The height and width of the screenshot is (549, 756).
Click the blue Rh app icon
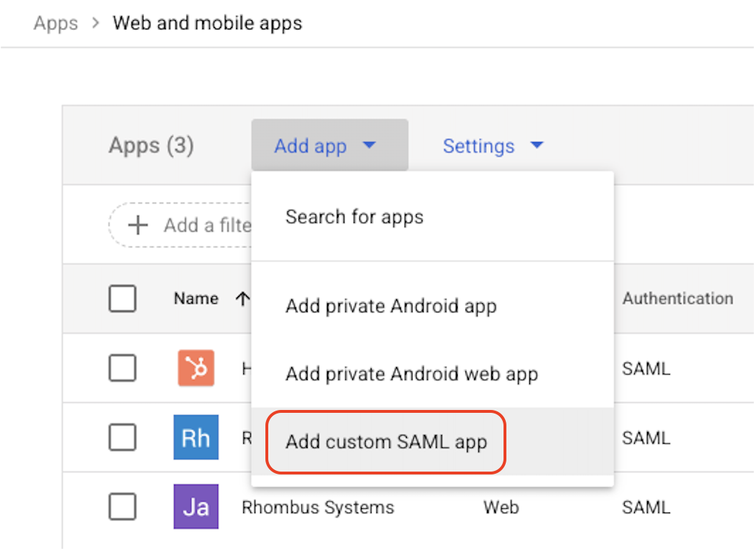coord(196,437)
